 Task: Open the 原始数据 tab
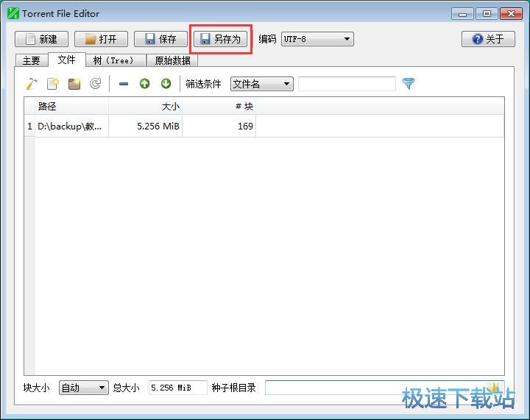[x=172, y=60]
